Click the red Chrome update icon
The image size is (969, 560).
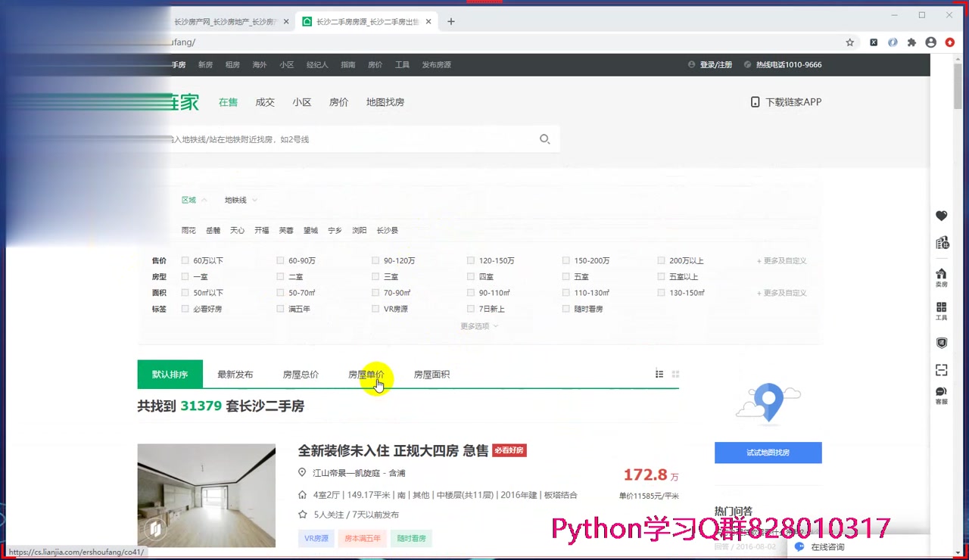(950, 42)
